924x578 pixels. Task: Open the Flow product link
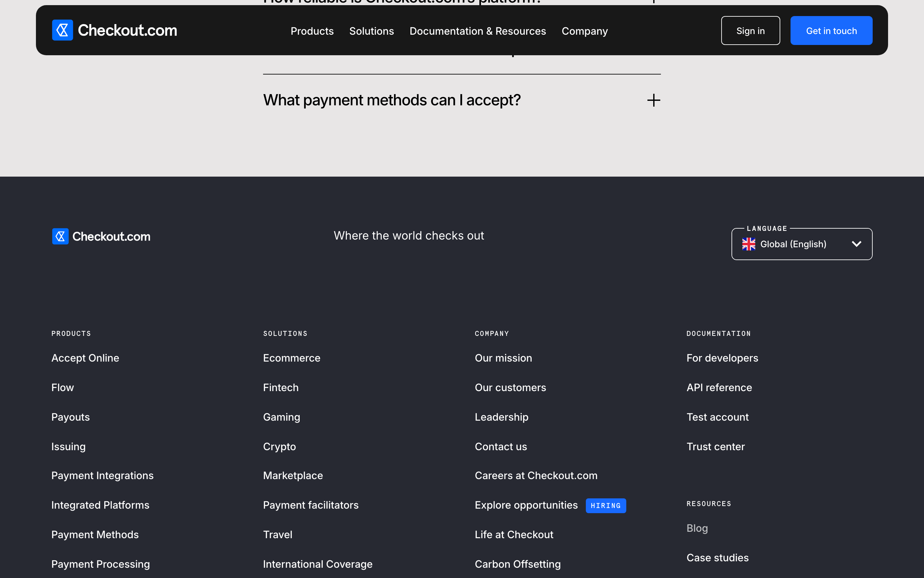point(63,387)
